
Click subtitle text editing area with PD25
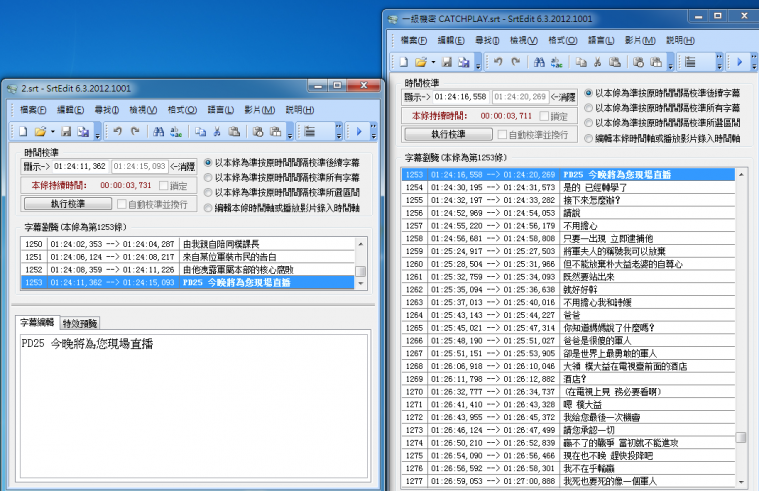pyautogui.click(x=194, y=406)
